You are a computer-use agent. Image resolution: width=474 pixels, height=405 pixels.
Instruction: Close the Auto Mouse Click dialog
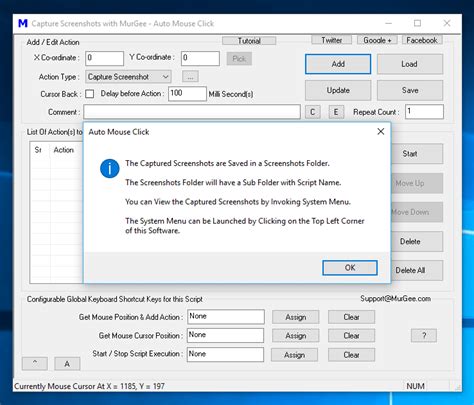tap(381, 132)
